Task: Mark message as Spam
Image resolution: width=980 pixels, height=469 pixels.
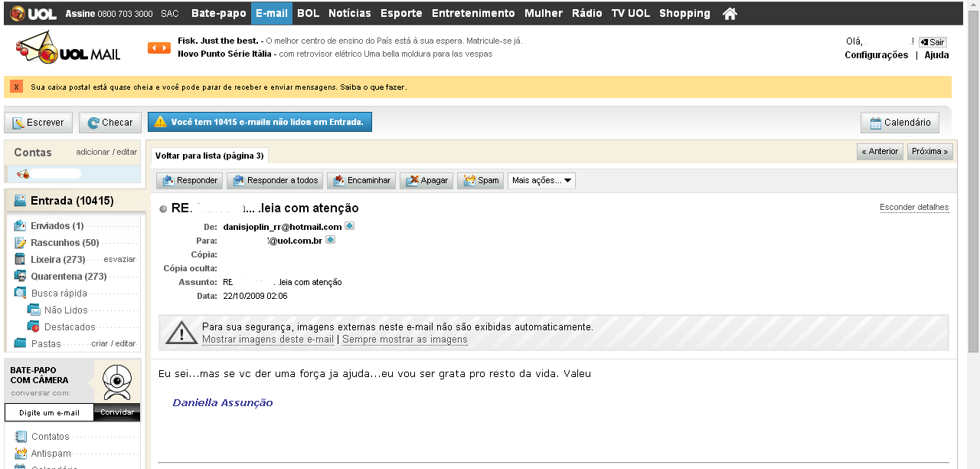Action: pyautogui.click(x=481, y=181)
